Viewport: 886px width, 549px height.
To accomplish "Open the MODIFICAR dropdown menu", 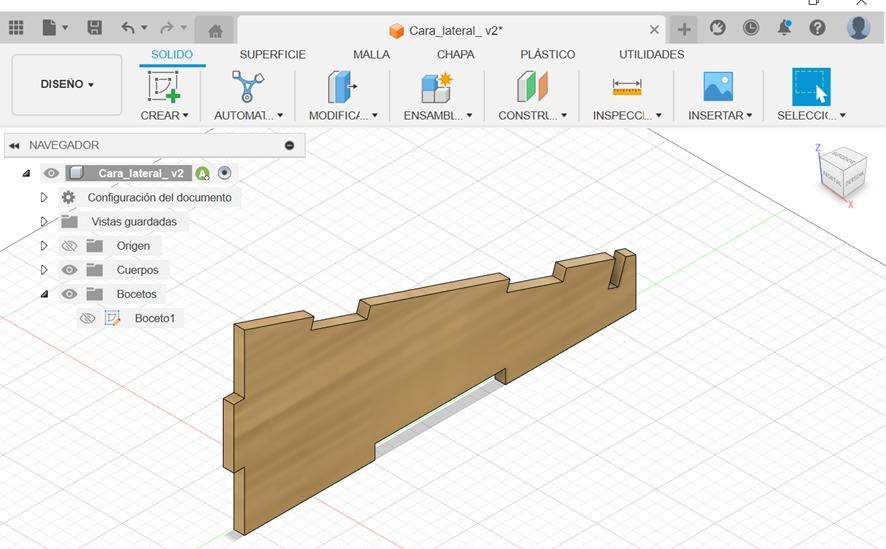I will [x=343, y=115].
